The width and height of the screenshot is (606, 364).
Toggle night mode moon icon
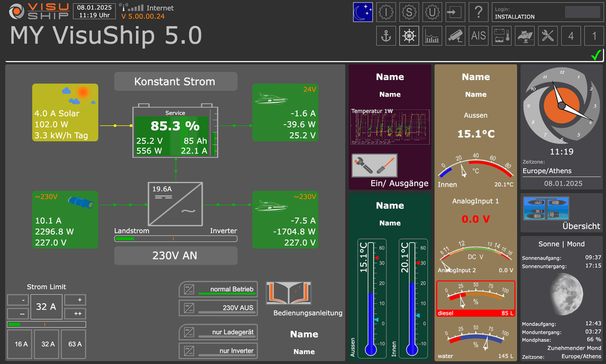(363, 12)
